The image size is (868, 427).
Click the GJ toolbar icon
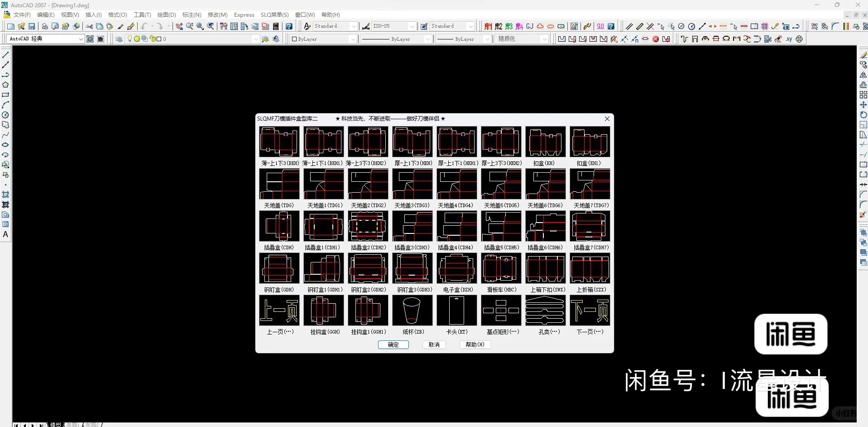(529, 26)
